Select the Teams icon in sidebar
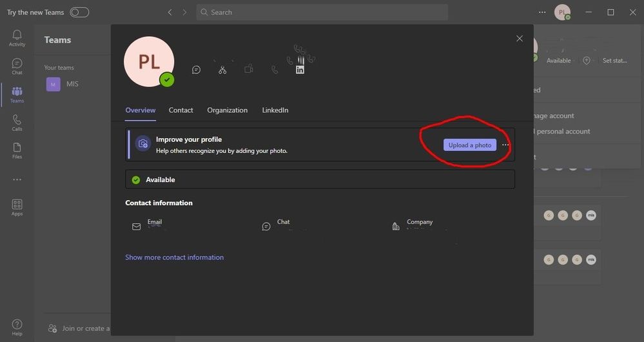This screenshot has width=644, height=342. click(17, 95)
